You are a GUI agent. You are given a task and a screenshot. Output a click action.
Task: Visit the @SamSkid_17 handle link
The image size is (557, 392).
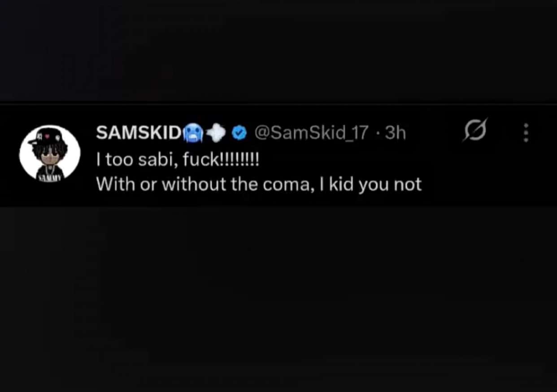point(311,133)
